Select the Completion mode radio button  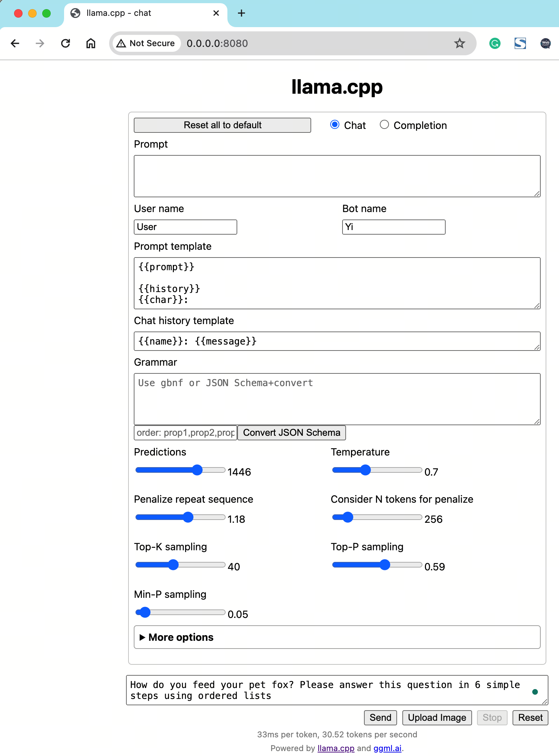[x=384, y=125]
